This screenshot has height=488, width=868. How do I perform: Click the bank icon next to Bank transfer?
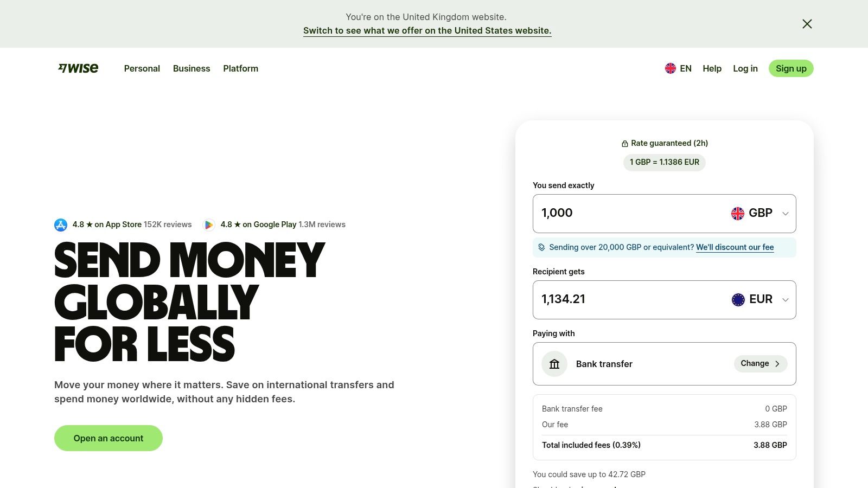point(554,364)
